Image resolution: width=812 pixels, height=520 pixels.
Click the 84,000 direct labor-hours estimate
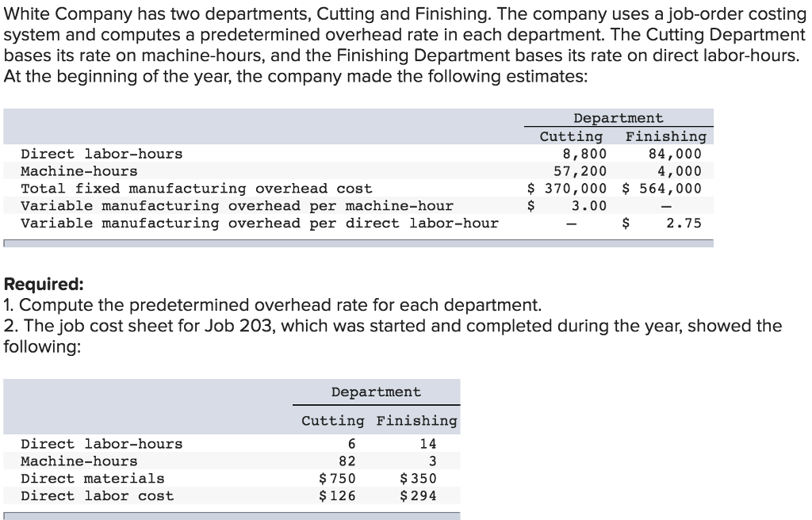675,154
